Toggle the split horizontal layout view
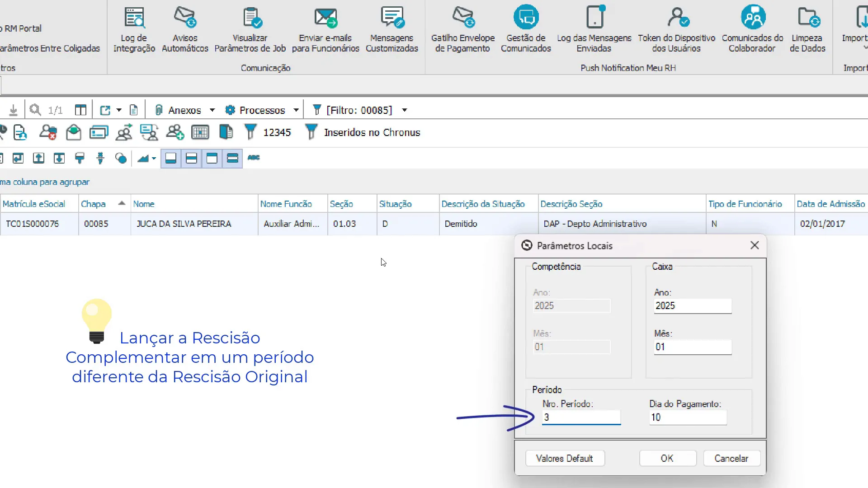 [x=192, y=158]
